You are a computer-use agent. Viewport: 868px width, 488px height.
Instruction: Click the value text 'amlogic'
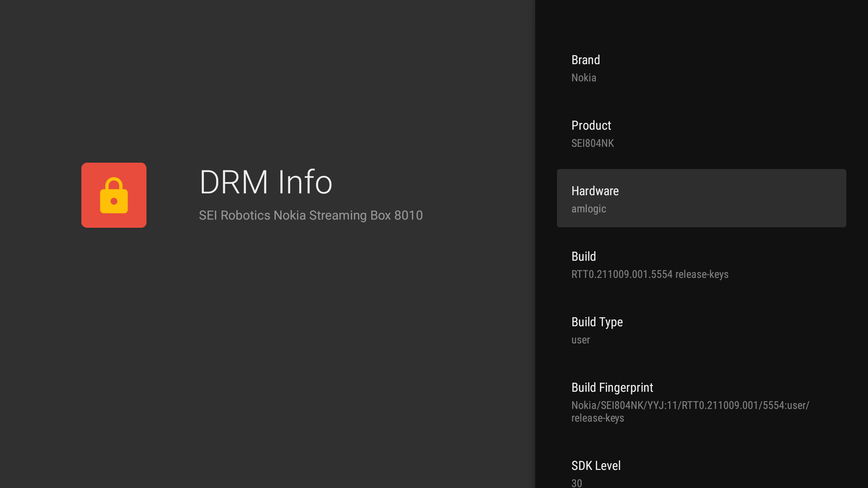[589, 209]
